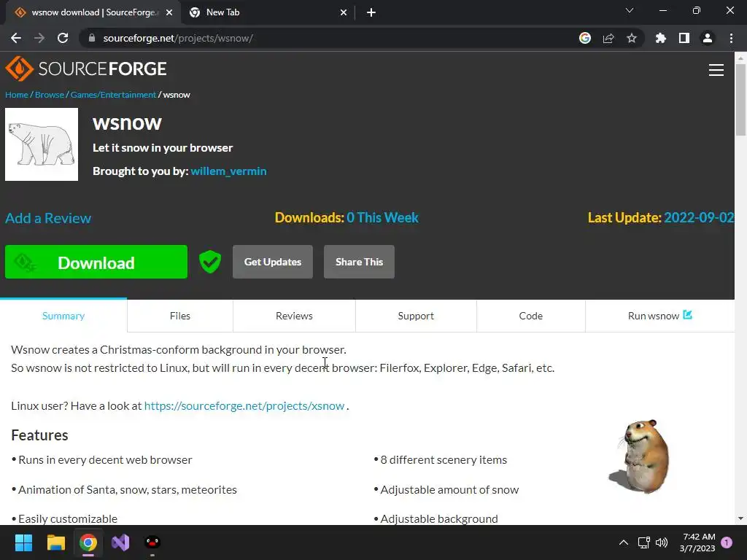Viewport: 747px width, 560px height.
Task: Click the scrollbar down arrow
Action: coord(740,518)
